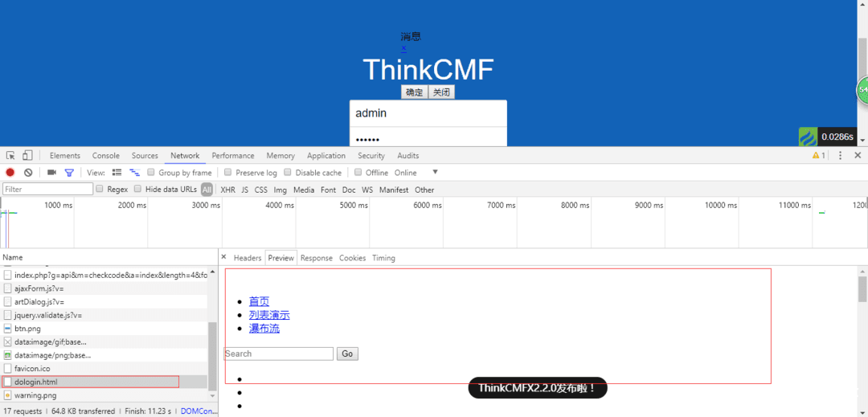Open the 首页 link in preview
The width and height of the screenshot is (868, 417).
259,301
